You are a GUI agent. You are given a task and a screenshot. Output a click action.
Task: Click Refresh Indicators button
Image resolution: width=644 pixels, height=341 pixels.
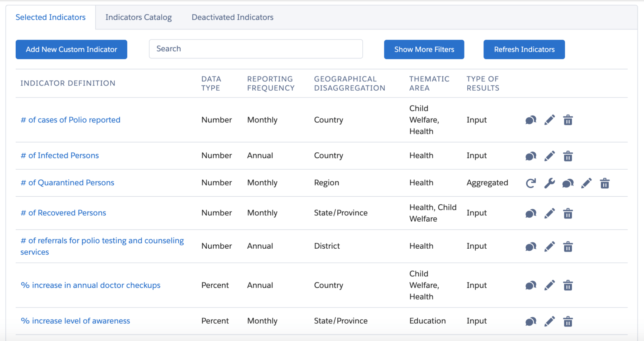tap(524, 49)
